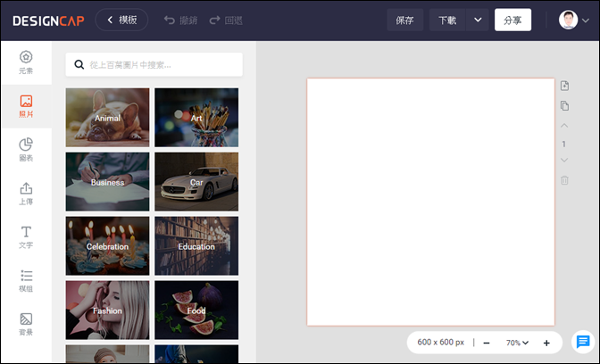Select the 照片 photos sidebar tab

[x=26, y=106]
